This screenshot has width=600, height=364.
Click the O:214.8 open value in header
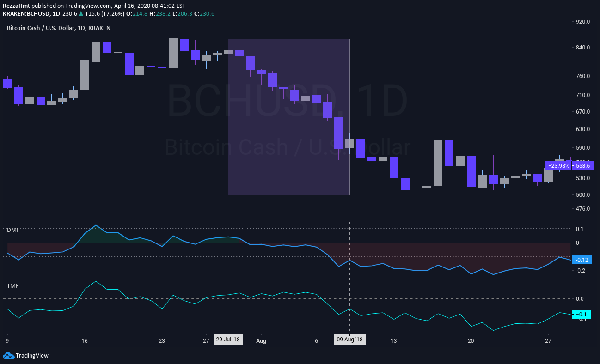click(137, 14)
